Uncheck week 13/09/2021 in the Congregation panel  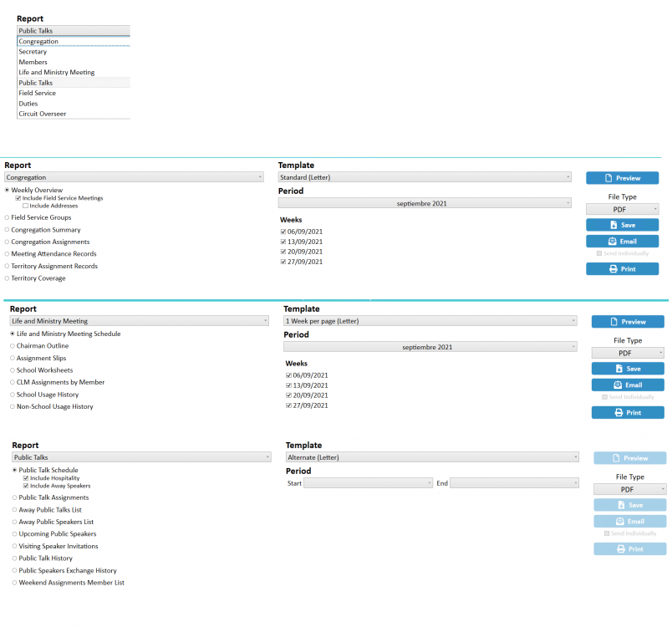point(284,242)
